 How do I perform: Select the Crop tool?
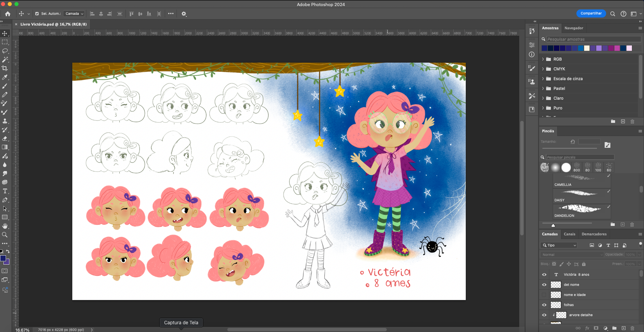[x=5, y=68]
